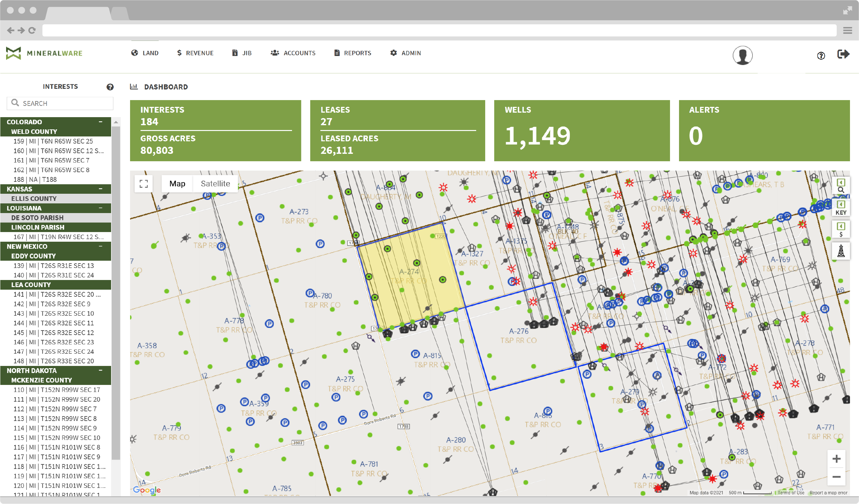The image size is (859, 504).
Task: Select EDDY COUNTY header
Action: pyautogui.click(x=56, y=256)
